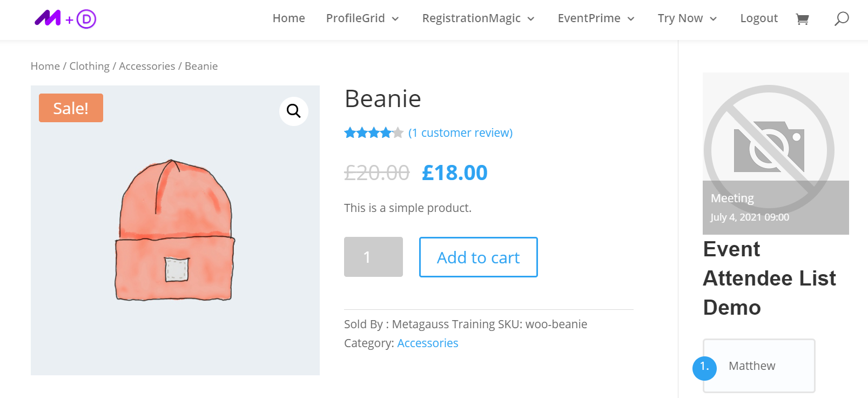
Task: Expand the EventPrime dropdown menu
Action: click(596, 18)
